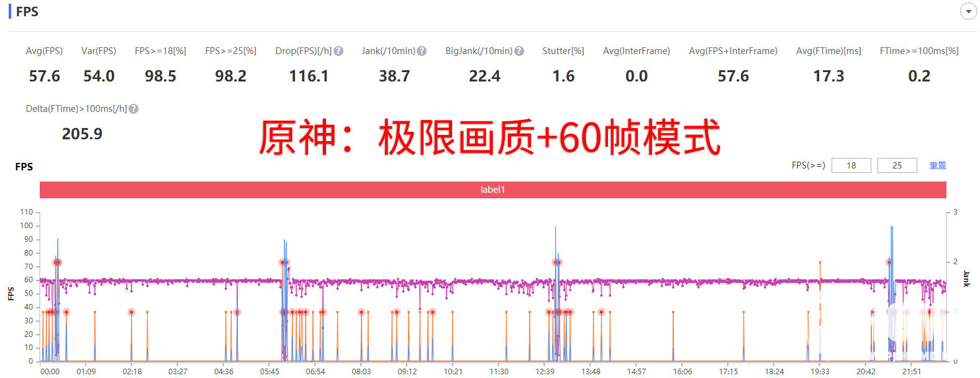This screenshot has width=980, height=378.
Task: Click the FTime>=100ms[%] column header
Action: 919,51
